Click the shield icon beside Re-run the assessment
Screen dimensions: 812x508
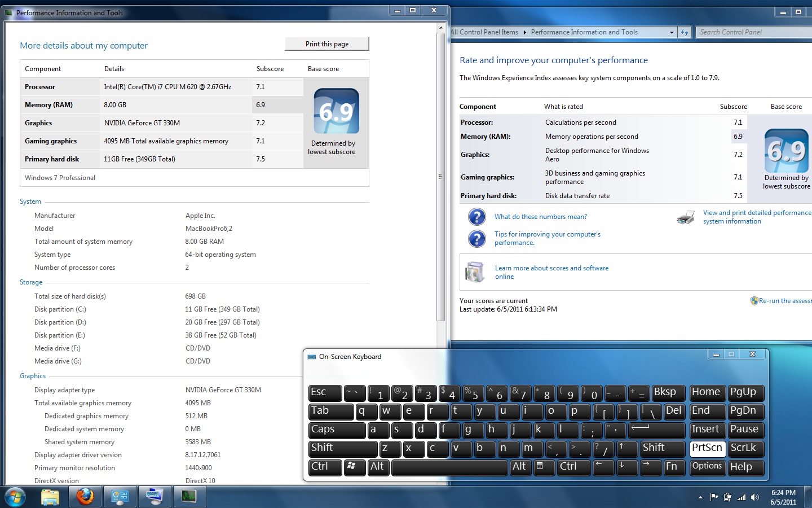coord(754,301)
